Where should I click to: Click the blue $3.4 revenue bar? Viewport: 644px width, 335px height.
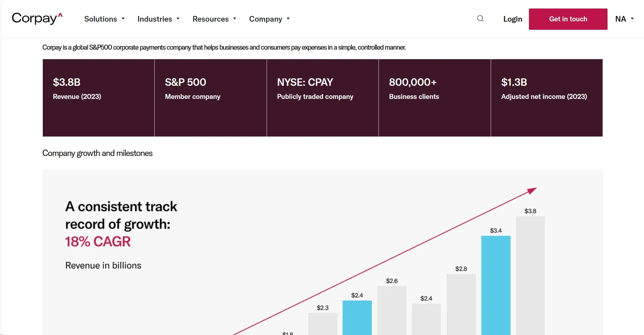[496, 285]
